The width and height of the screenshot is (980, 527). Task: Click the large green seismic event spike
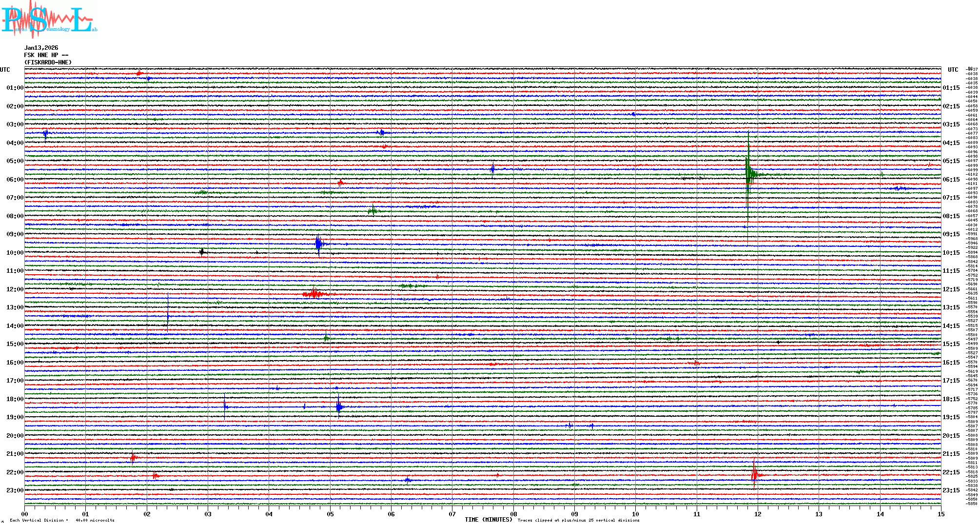[748, 174]
